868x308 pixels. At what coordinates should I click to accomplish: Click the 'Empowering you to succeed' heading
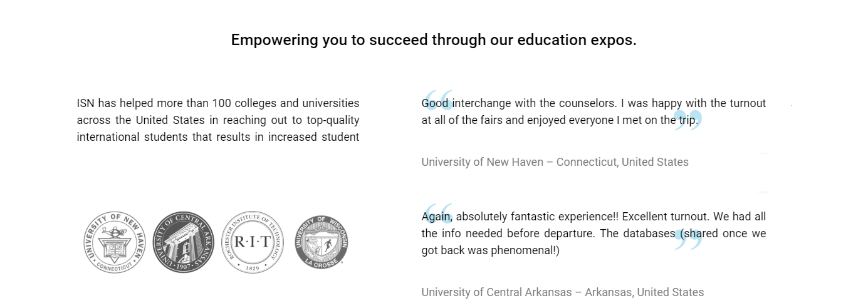[x=434, y=40]
